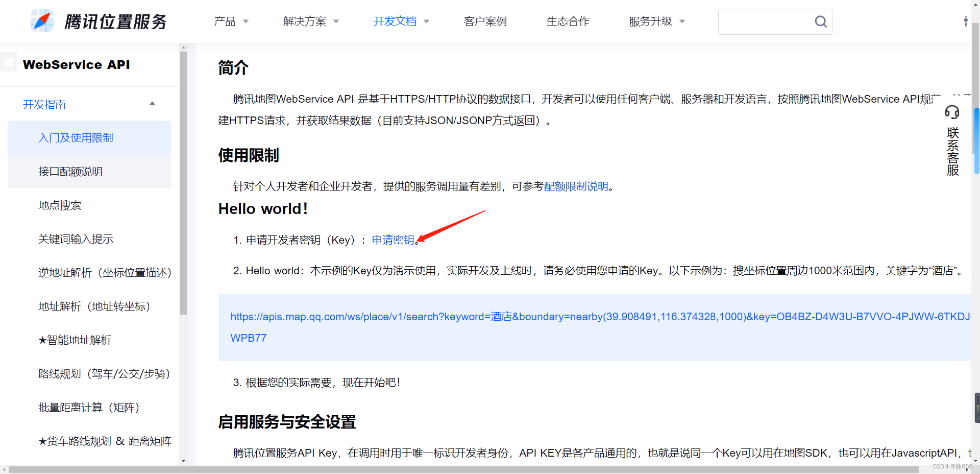Click the bottom horizontal scrollbar
Viewport: 980px width, 474px height.
tap(463, 469)
